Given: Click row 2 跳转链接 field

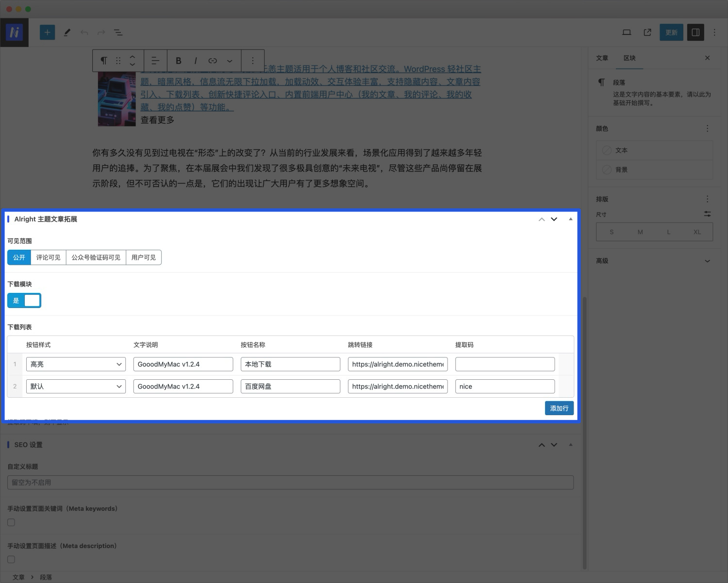Looking at the screenshot, I should (x=397, y=387).
